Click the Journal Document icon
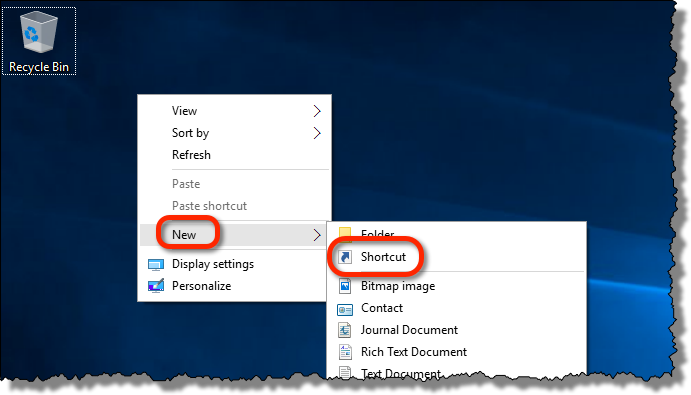The height and width of the screenshot is (395, 691). 345,330
